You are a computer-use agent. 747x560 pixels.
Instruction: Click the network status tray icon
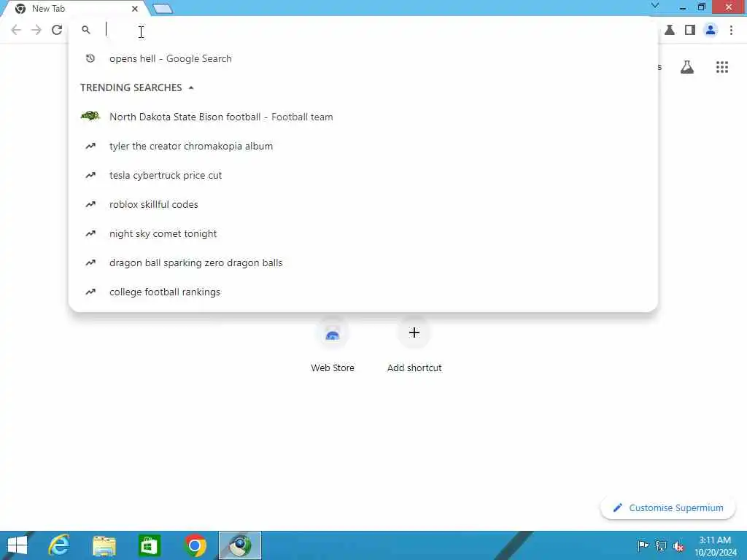[661, 545]
